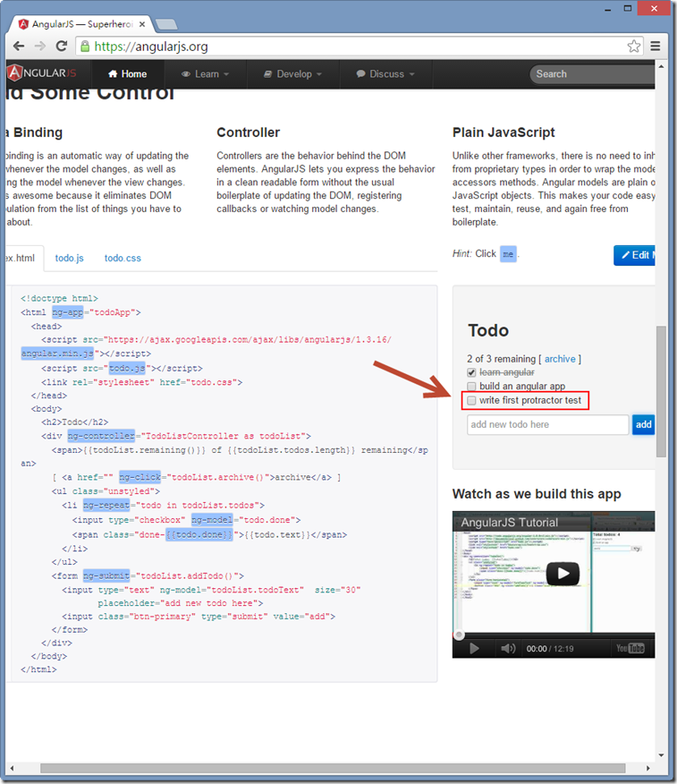Click the YouTube logo on the video

click(630, 648)
